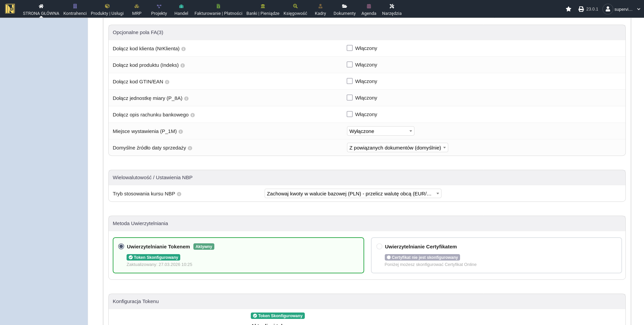Click the Dolibarr logo icon

click(10, 9)
